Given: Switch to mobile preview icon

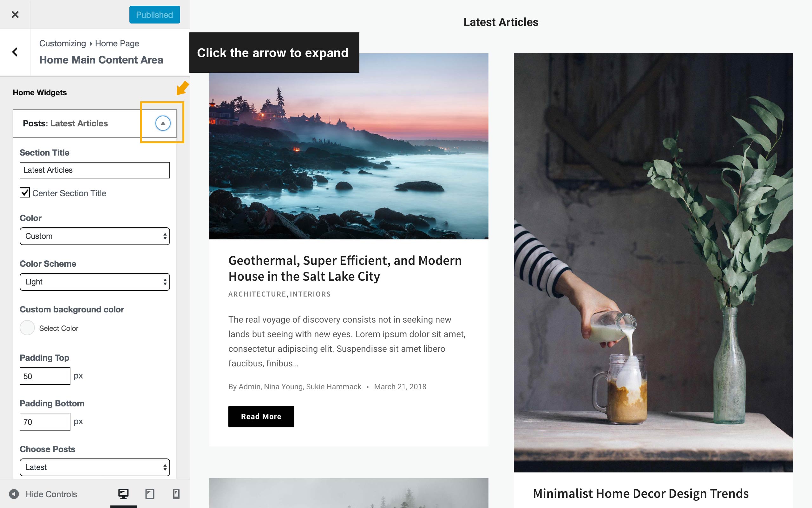Looking at the screenshot, I should point(176,494).
